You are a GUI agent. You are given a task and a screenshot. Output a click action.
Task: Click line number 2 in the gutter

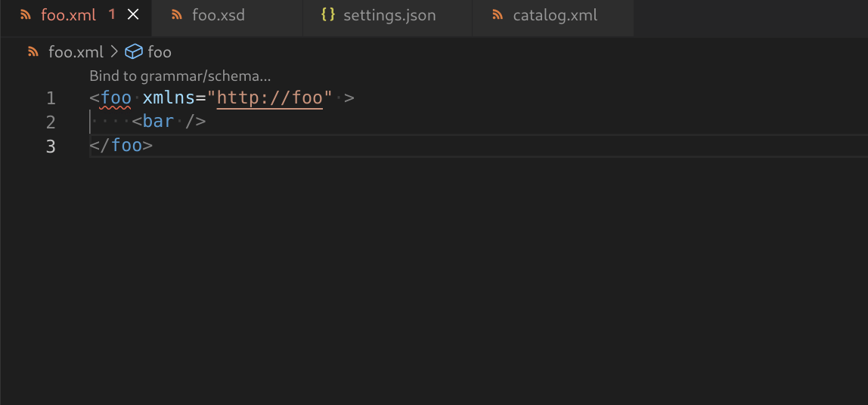click(51, 122)
